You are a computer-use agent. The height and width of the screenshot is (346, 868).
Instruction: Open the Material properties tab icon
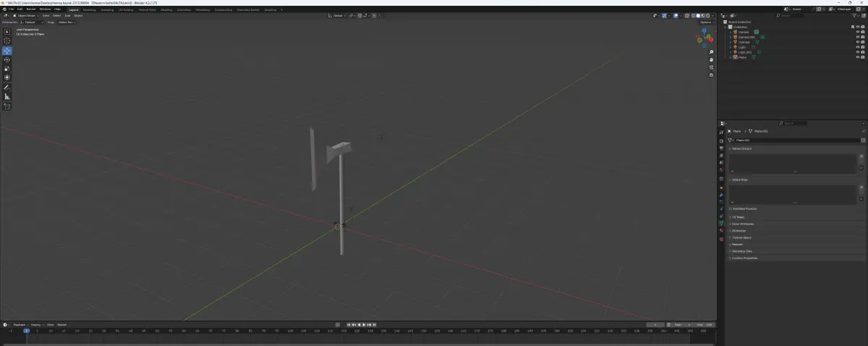721,230
